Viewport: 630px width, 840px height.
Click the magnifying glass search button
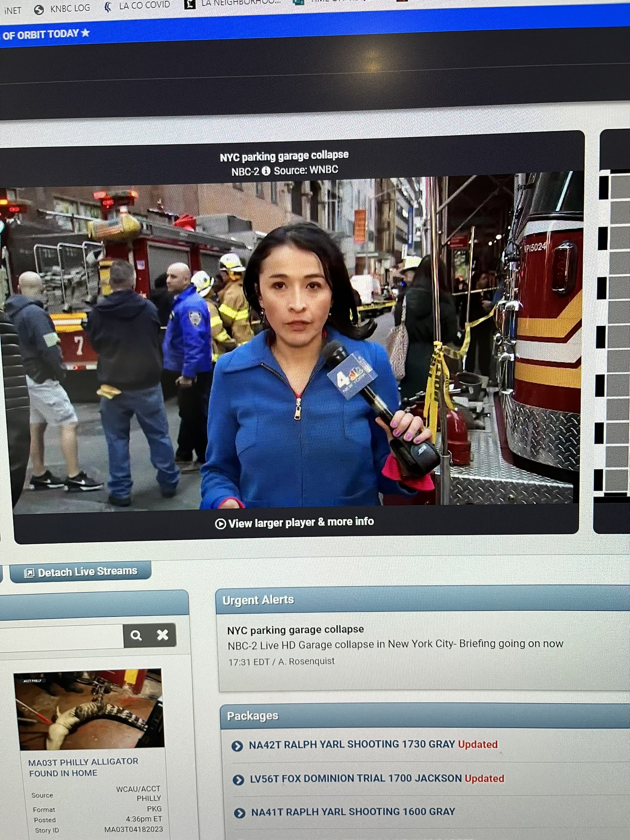click(136, 636)
